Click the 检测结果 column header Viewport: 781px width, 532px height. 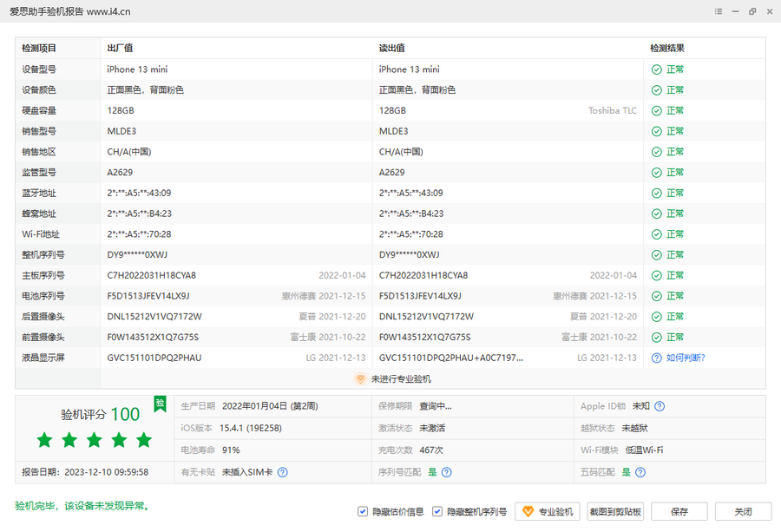(667, 49)
